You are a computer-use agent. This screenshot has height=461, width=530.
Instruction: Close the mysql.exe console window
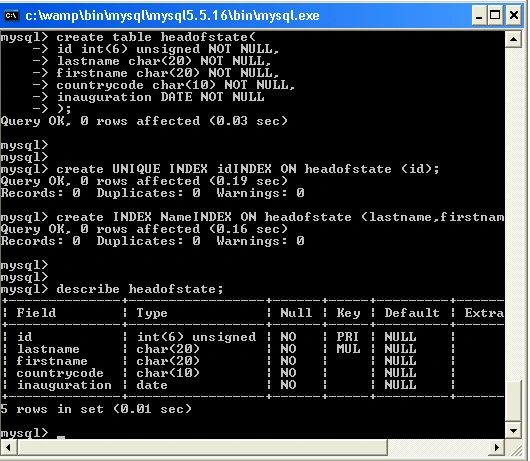(x=513, y=16)
